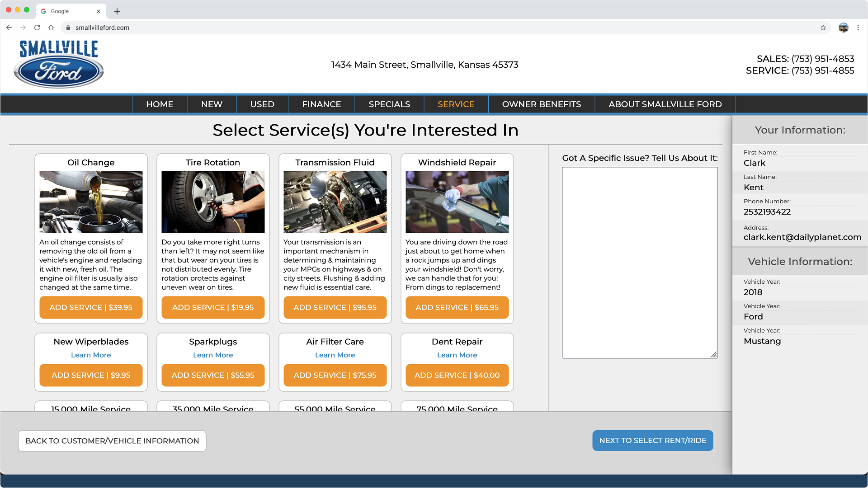
Task: Add Windshield Repair service for $65.95
Action: (457, 307)
